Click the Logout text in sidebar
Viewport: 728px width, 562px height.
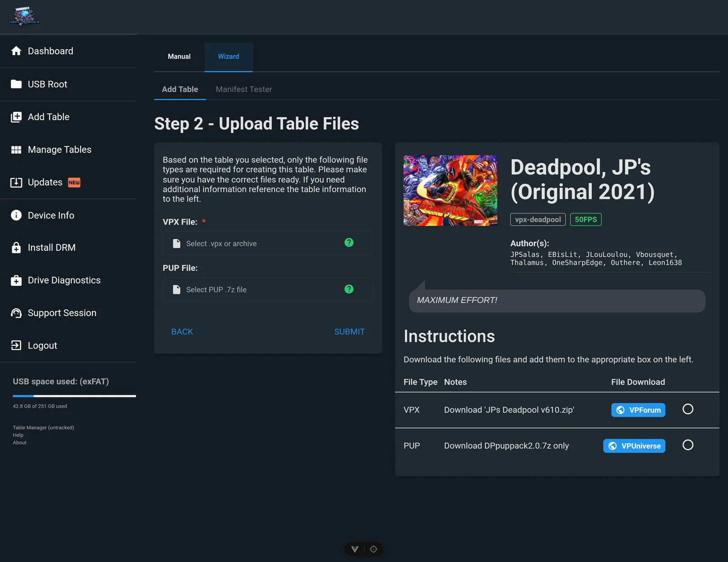(42, 345)
